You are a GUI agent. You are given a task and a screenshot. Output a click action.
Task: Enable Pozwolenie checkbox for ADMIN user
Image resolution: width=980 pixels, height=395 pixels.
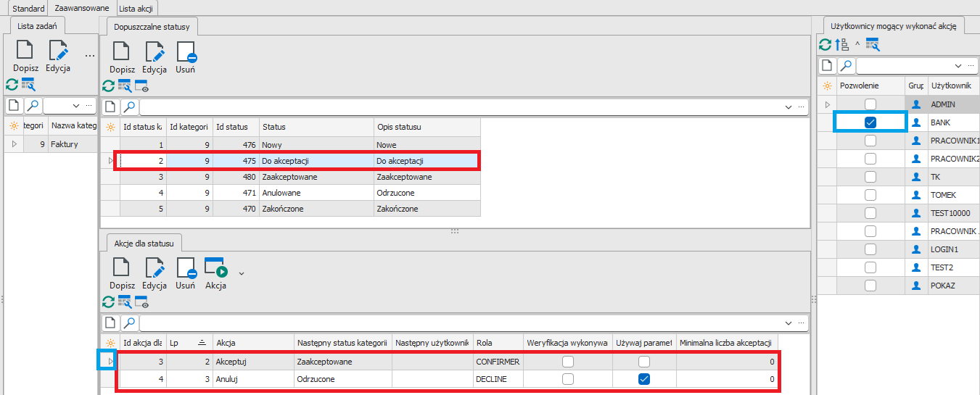click(x=870, y=104)
